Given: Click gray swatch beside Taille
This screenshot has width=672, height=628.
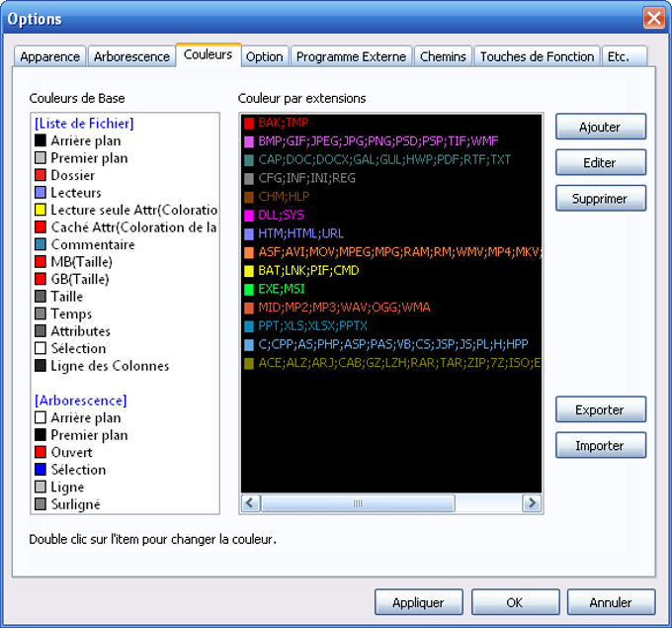Looking at the screenshot, I should pos(41,296).
